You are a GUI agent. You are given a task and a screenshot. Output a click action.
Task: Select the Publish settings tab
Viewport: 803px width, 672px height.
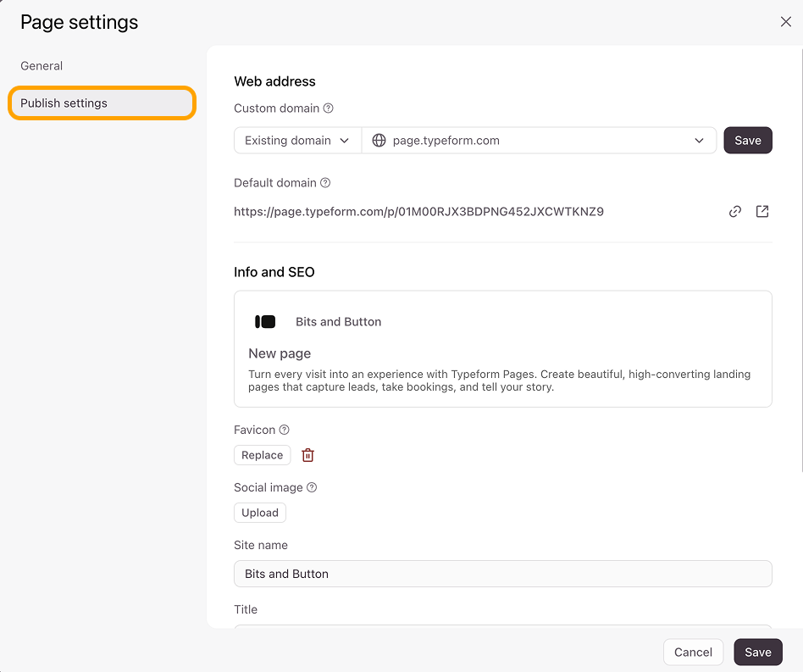[x=102, y=103]
